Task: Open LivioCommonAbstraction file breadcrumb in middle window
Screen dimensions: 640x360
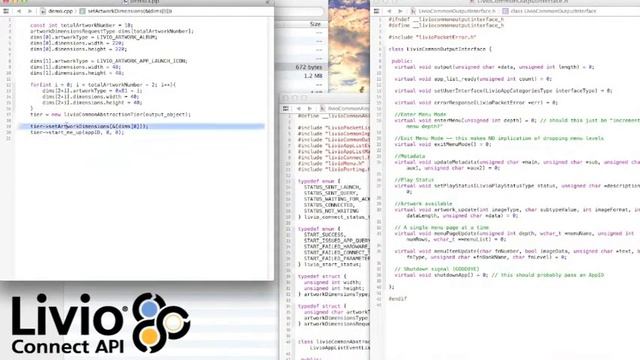Action: coord(345,109)
